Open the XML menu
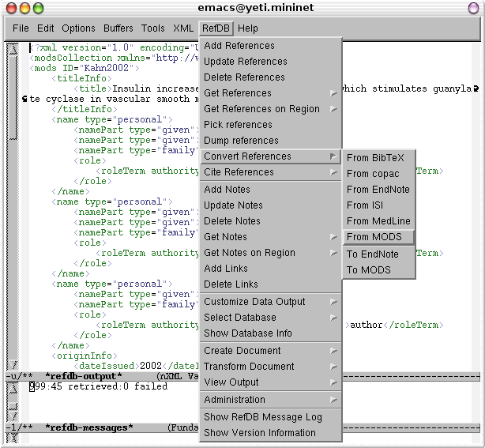 click(183, 28)
